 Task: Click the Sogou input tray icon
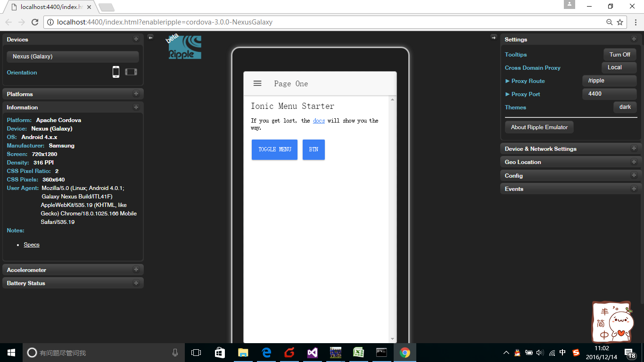point(576,353)
